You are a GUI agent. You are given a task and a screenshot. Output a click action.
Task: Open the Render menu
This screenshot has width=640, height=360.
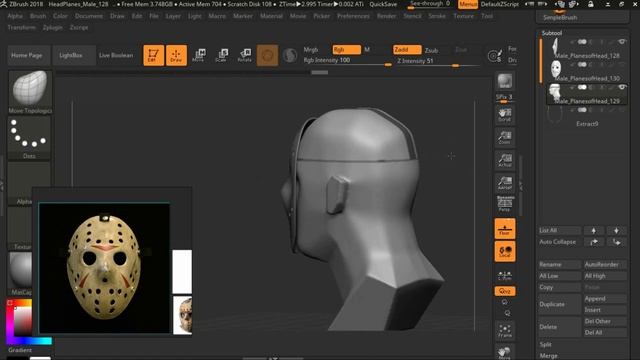point(387,16)
